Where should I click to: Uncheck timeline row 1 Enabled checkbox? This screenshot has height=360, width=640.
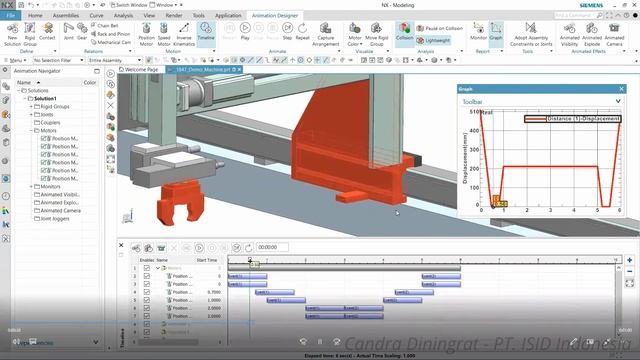coord(147,268)
